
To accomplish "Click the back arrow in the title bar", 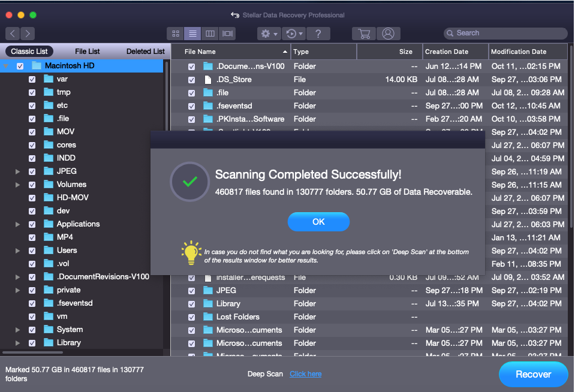I will [x=234, y=15].
